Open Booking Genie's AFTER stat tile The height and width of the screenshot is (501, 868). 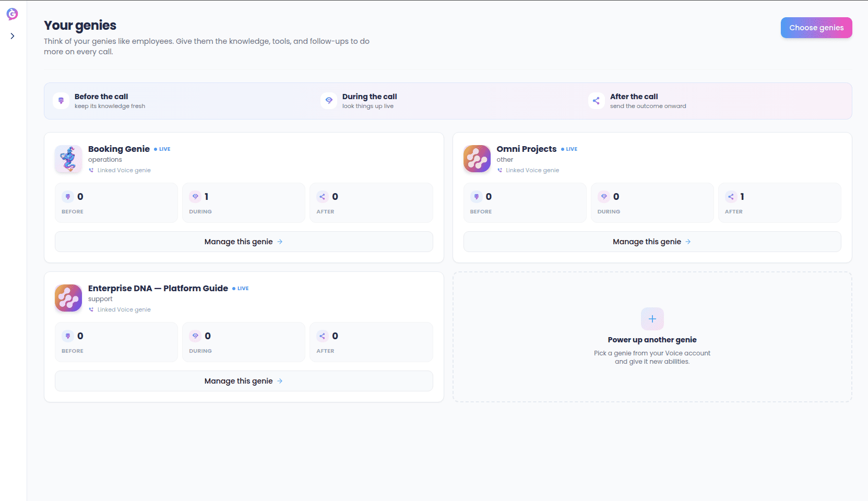coord(371,202)
